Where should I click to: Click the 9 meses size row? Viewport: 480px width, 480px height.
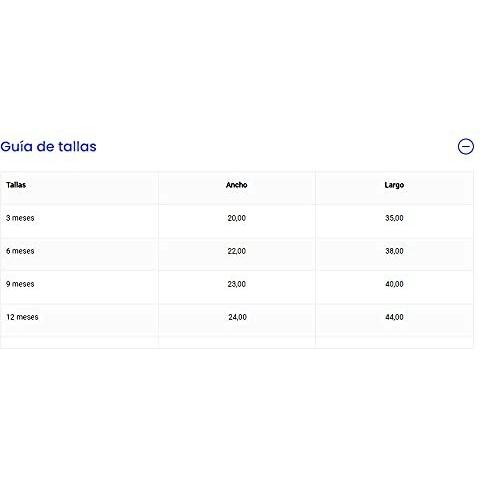click(237, 284)
